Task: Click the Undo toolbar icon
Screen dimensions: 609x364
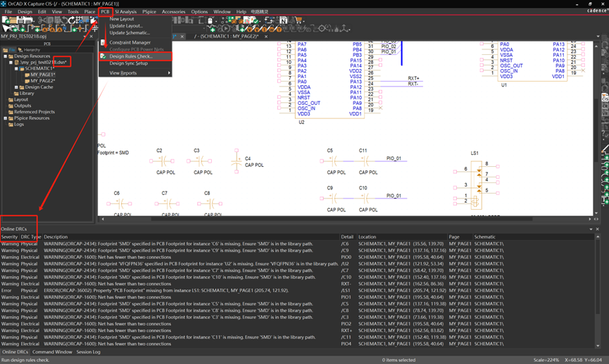Action: tap(65, 20)
